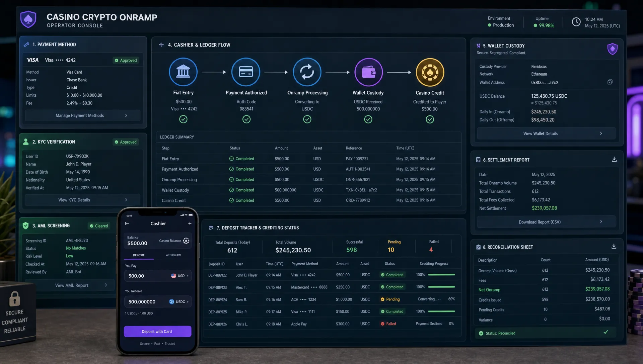Click progress bar for DEP-889125
The image size is (643, 364).
pyautogui.click(x=441, y=311)
